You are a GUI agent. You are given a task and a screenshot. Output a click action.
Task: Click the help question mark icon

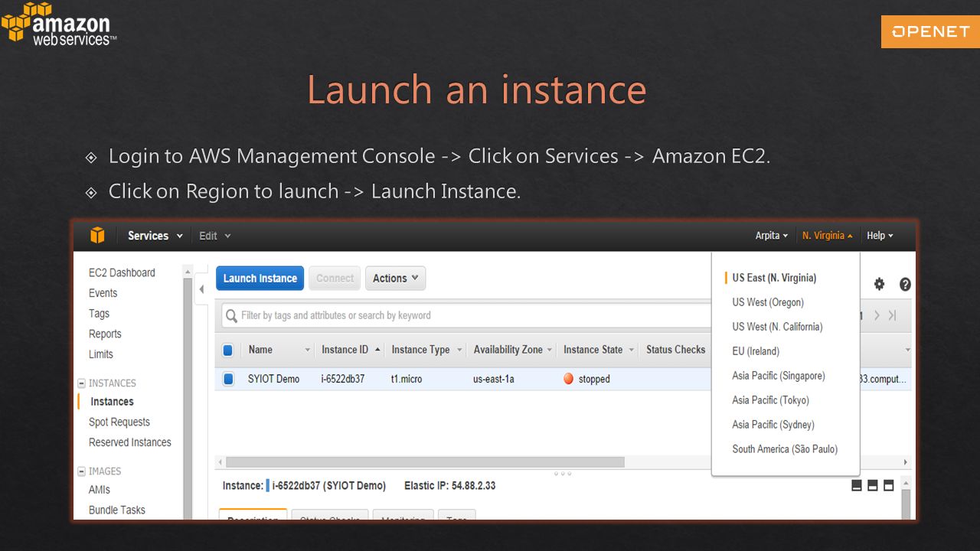pyautogui.click(x=905, y=285)
